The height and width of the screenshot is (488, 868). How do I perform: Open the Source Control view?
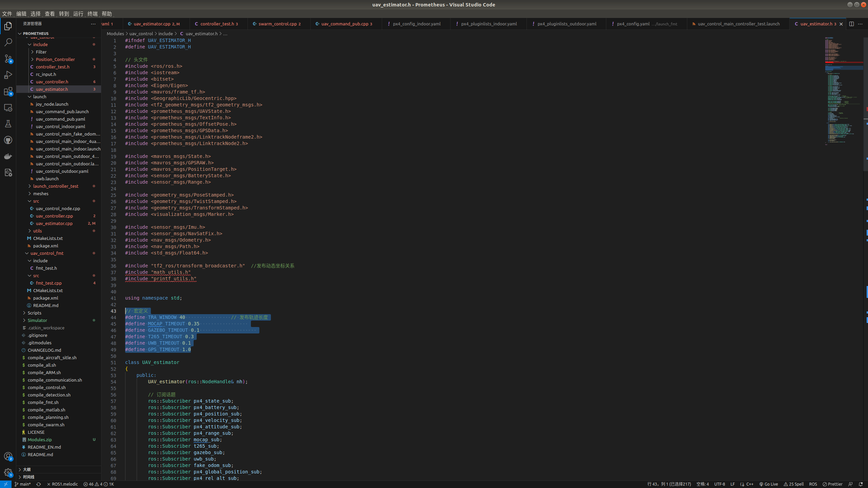(x=8, y=59)
